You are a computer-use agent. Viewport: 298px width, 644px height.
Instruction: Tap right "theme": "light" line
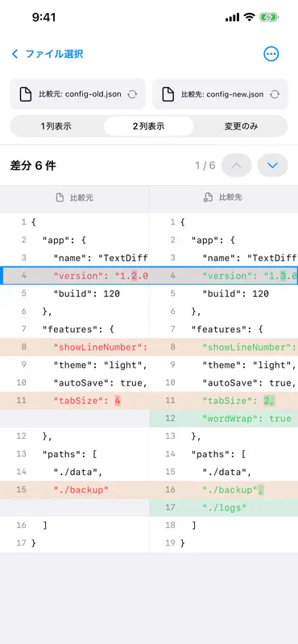224,365
